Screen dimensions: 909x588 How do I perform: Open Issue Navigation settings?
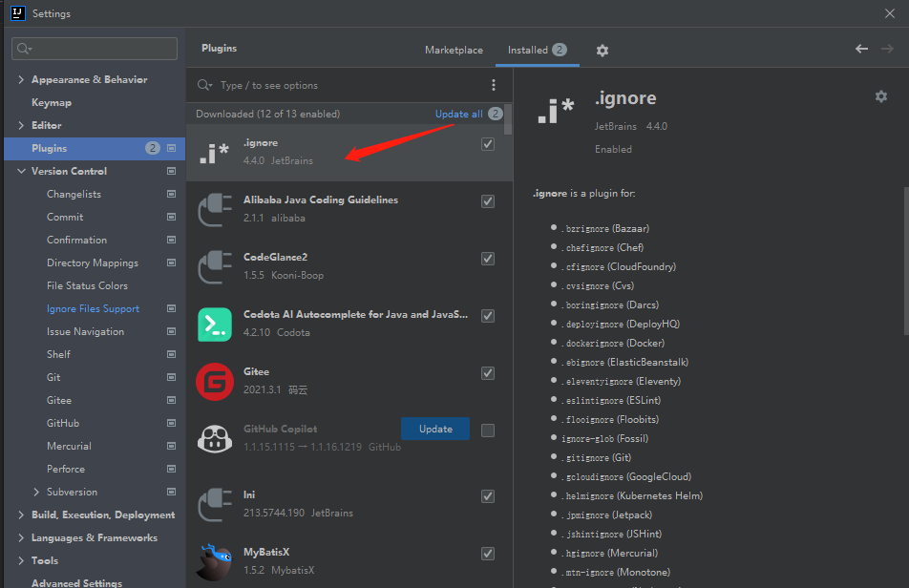(85, 331)
